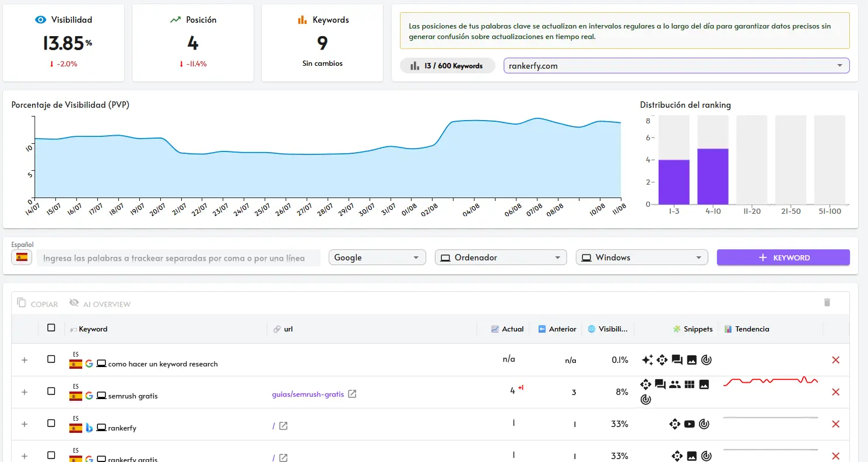
Task: Open the Google search engine dropdown
Action: pos(377,258)
